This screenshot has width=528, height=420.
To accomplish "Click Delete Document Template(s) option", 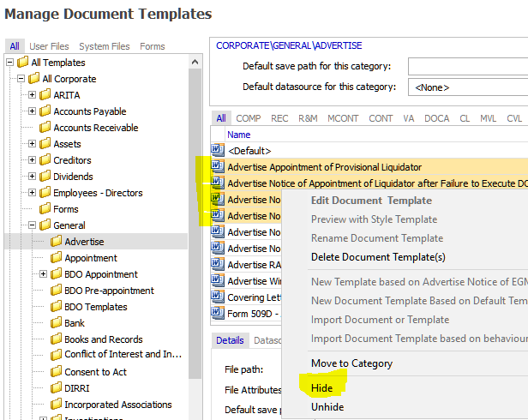I will (378, 257).
